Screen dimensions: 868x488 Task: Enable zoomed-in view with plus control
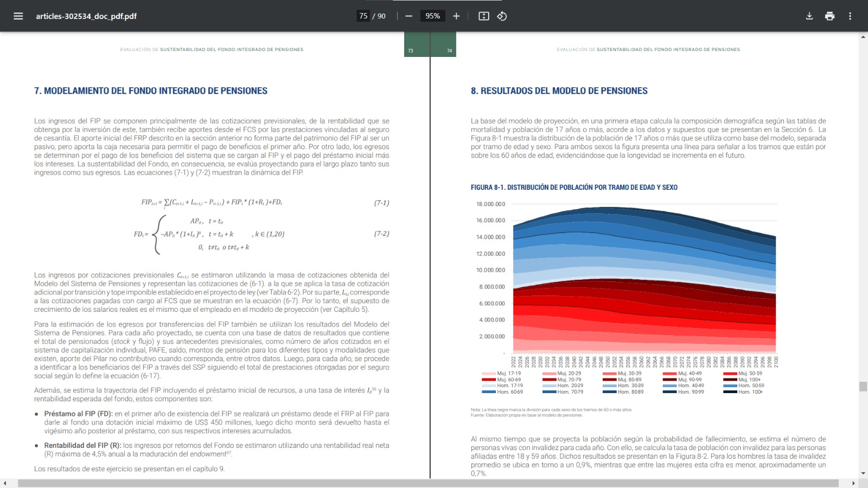tap(456, 16)
